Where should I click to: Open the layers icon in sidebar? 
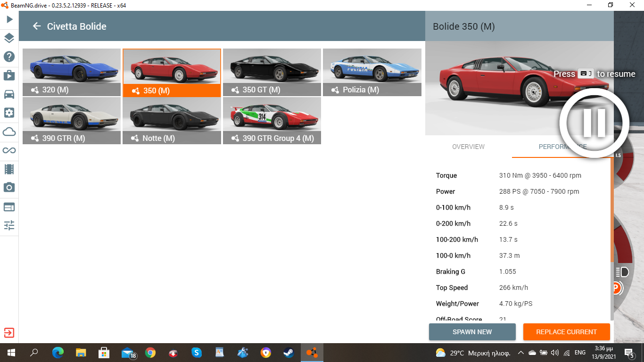(9, 38)
